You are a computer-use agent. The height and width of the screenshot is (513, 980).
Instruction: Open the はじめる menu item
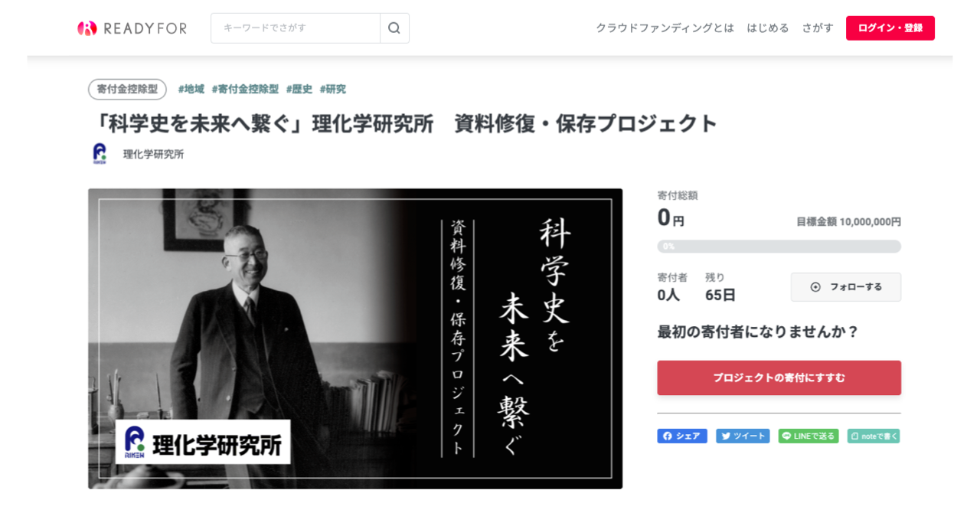click(x=768, y=28)
